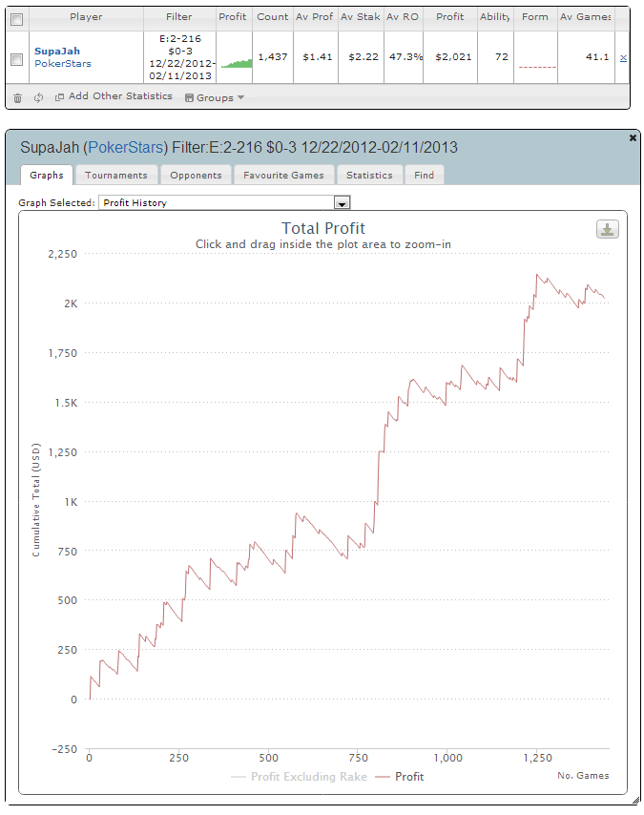
Task: Click the Total Profit chart title
Action: point(322,228)
